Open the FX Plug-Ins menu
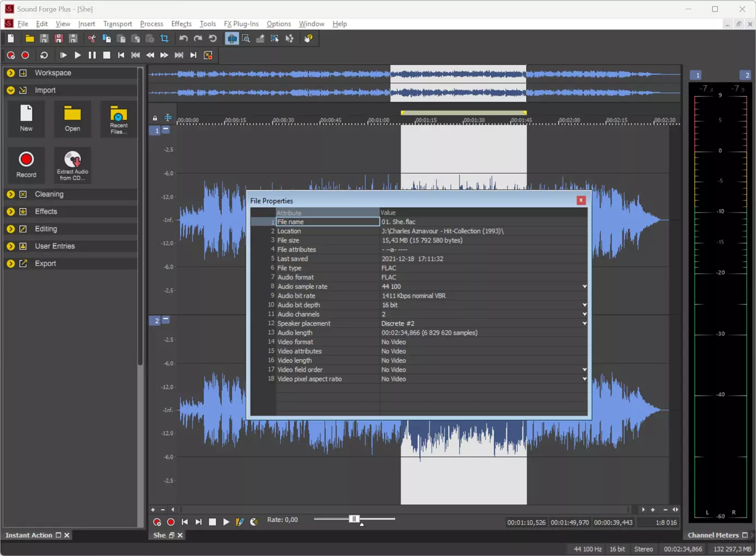The height and width of the screenshot is (556, 756). (x=241, y=24)
